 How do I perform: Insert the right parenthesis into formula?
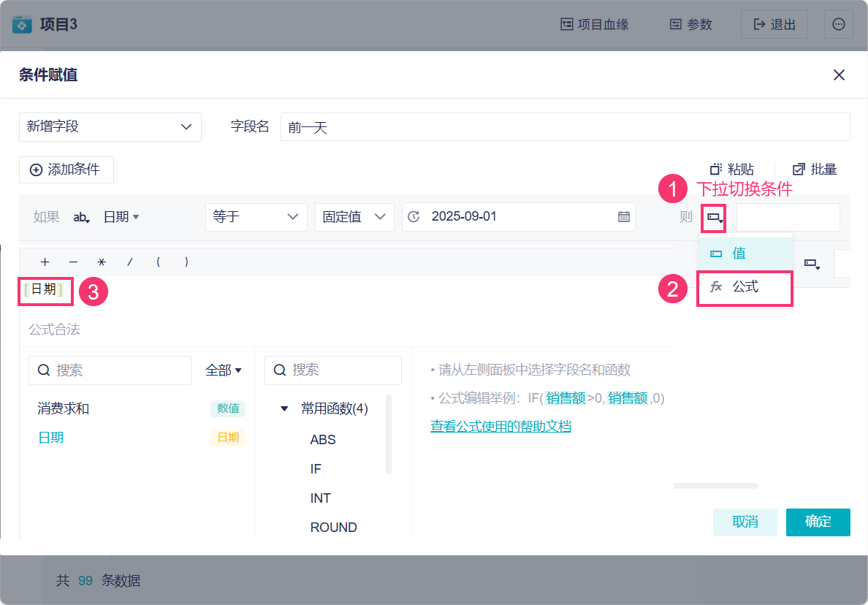coord(186,262)
